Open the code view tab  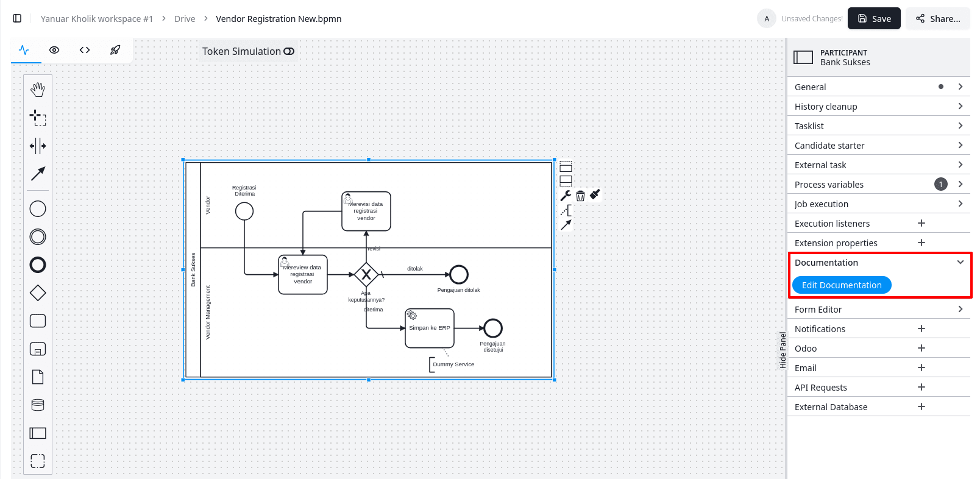click(x=85, y=50)
